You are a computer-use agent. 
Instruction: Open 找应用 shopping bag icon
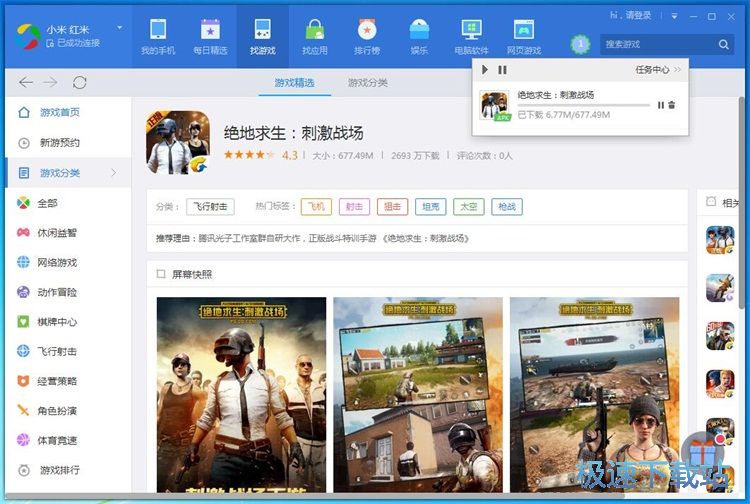[x=315, y=30]
